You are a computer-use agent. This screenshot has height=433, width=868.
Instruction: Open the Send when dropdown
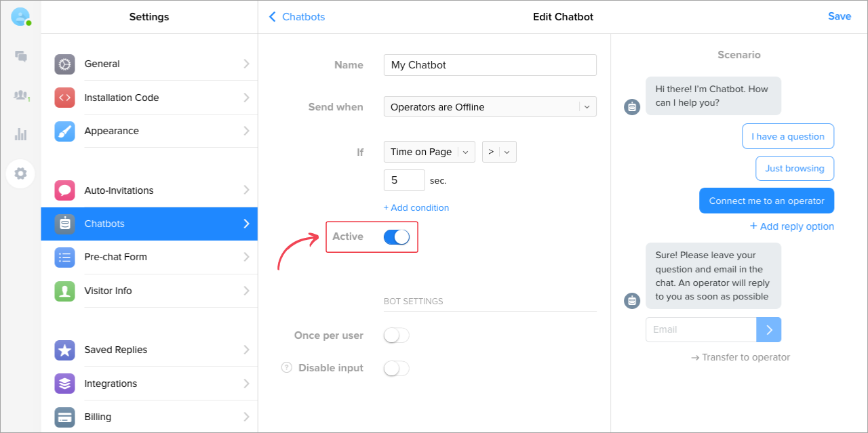pos(490,107)
